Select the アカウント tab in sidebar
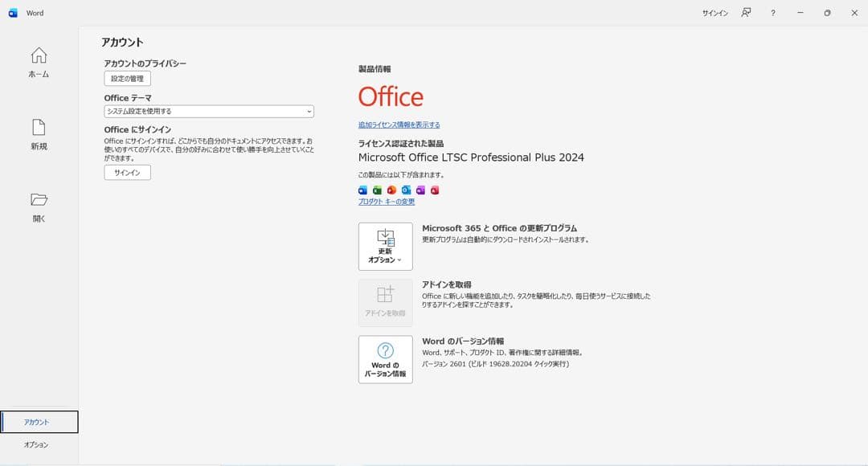 pos(39,423)
